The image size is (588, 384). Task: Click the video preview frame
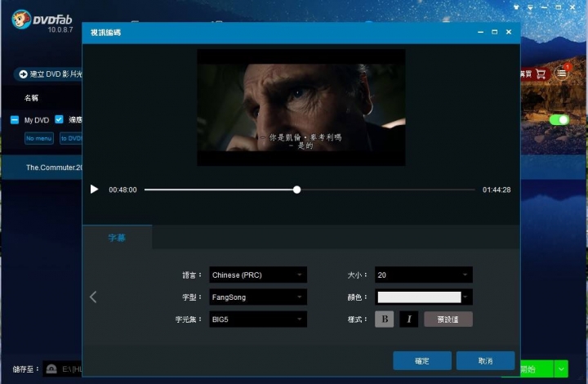click(x=301, y=107)
